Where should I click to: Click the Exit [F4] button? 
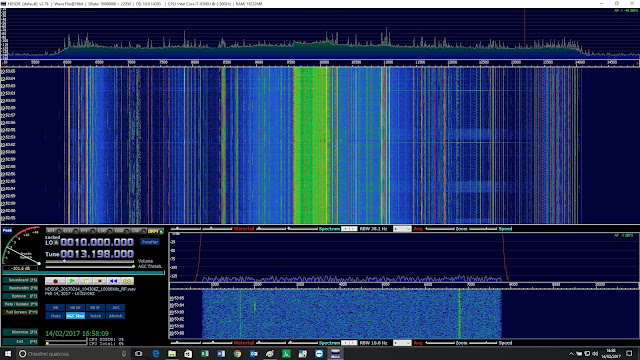(x=20, y=342)
